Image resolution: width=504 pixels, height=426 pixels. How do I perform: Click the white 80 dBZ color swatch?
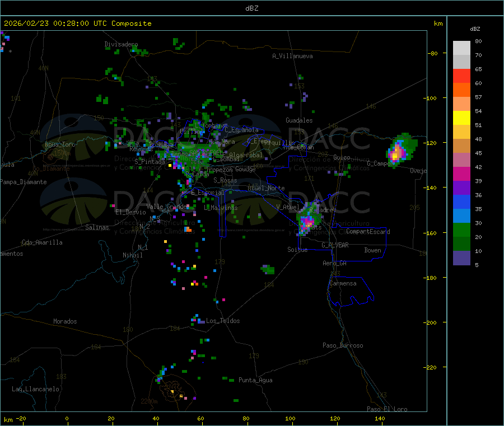tap(461, 48)
